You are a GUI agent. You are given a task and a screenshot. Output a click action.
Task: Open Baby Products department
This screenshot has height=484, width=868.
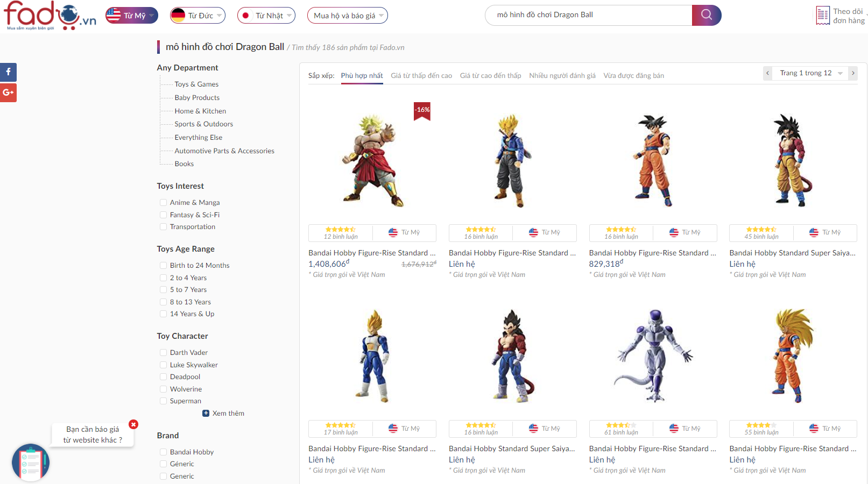coord(197,98)
